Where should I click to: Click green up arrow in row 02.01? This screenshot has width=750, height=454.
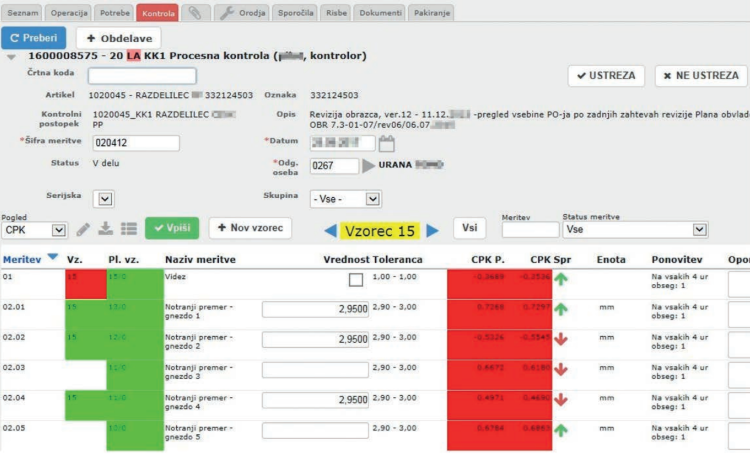[x=561, y=309]
